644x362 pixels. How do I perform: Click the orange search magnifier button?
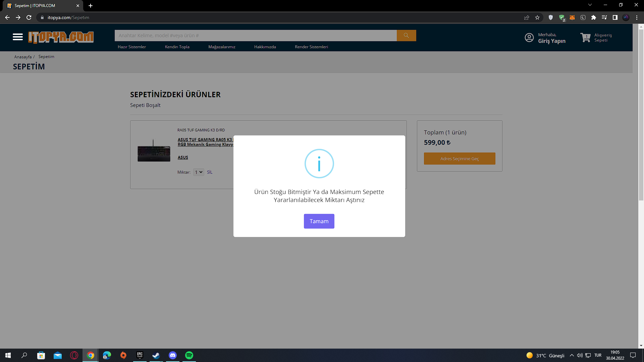(x=406, y=36)
